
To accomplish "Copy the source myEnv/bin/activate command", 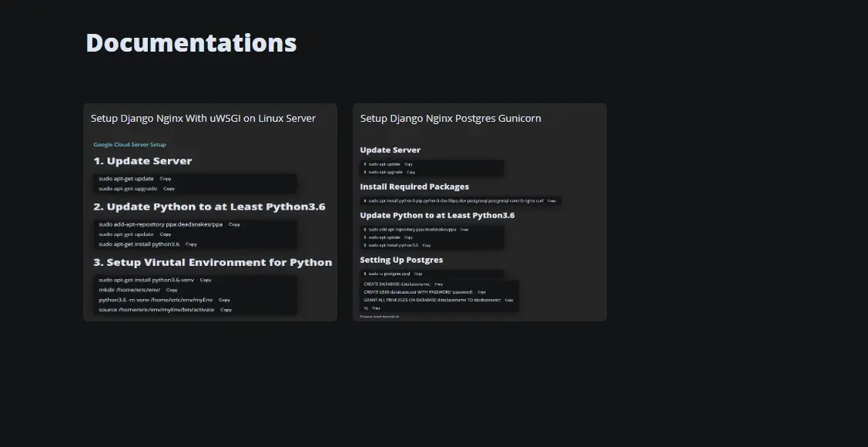I will tap(226, 310).
